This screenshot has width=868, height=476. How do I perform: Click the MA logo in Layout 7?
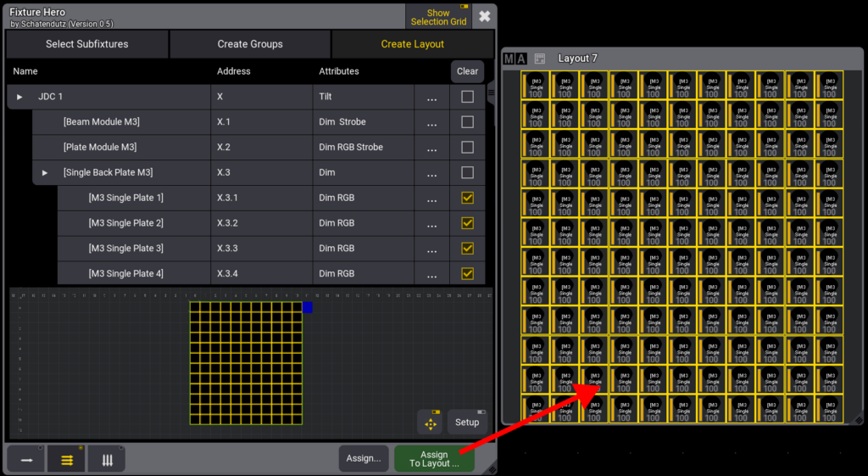click(x=515, y=59)
